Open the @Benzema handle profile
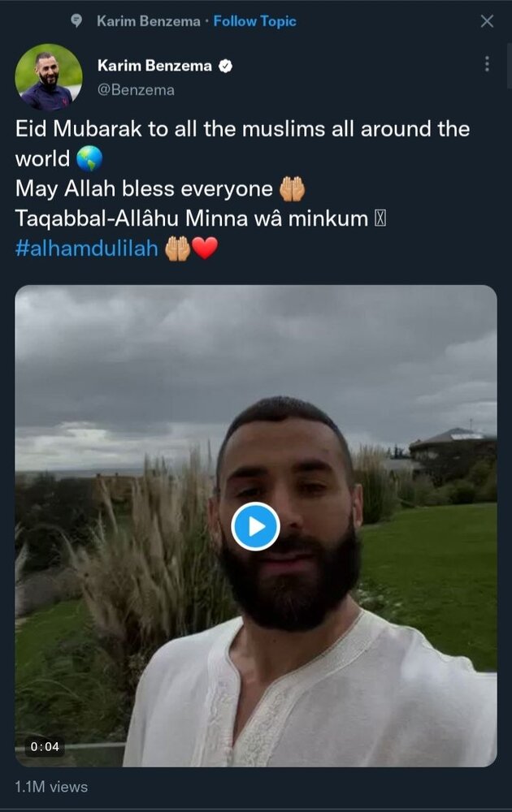Image resolution: width=512 pixels, height=812 pixels. point(136,90)
